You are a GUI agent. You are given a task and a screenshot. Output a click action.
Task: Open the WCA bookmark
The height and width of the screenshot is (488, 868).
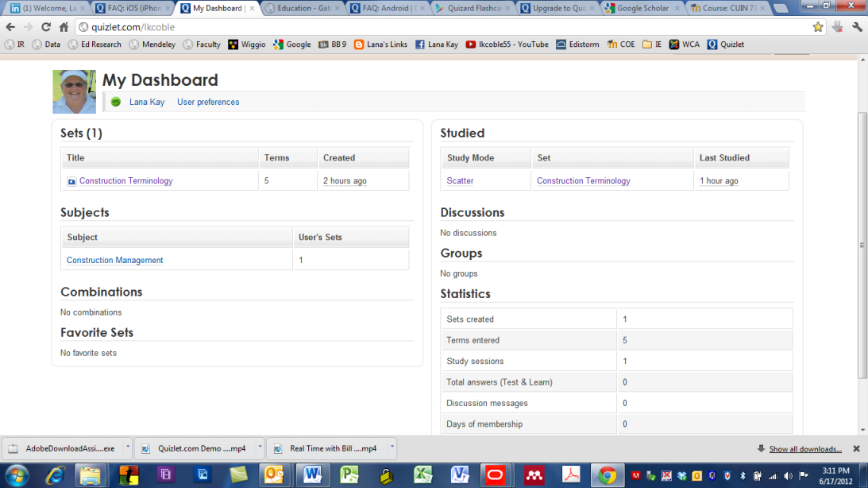click(x=685, y=45)
